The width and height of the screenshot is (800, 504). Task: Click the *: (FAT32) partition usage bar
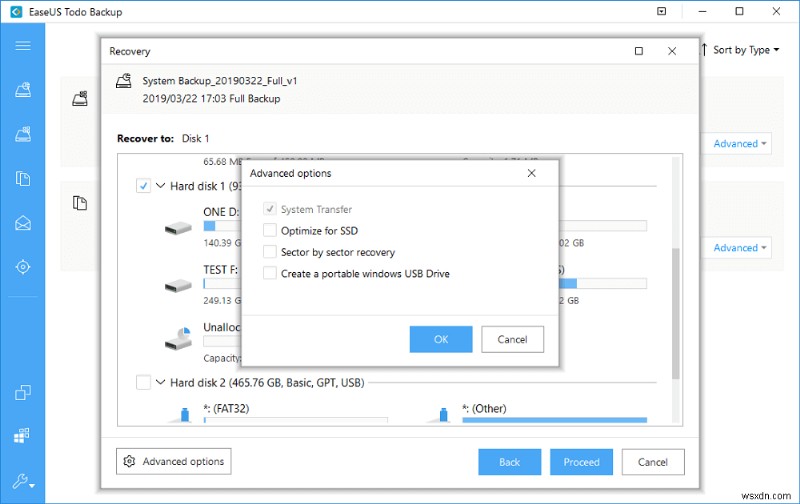(x=295, y=420)
